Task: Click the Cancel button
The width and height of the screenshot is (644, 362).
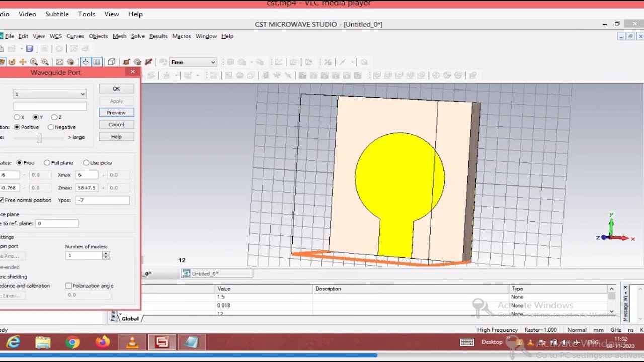Action: click(x=116, y=125)
